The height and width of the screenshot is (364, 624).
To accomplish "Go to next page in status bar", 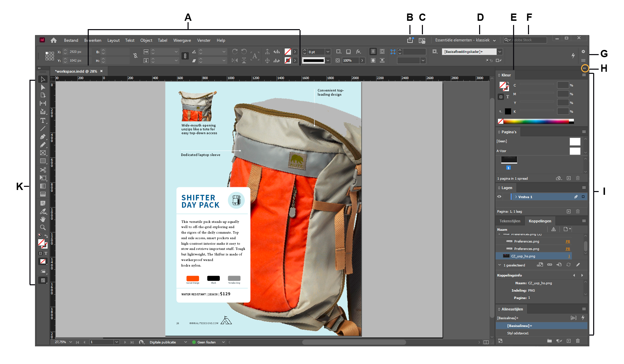I will pyautogui.click(x=125, y=342).
